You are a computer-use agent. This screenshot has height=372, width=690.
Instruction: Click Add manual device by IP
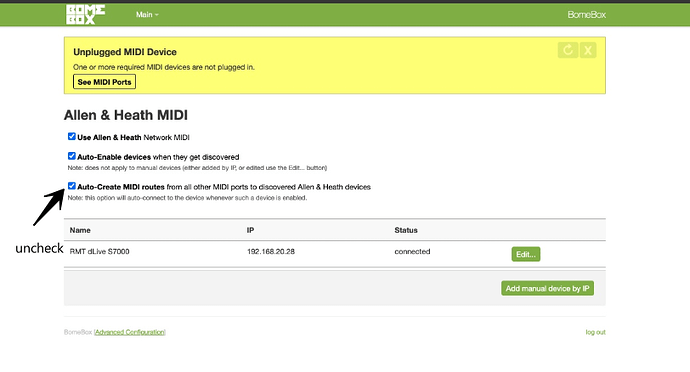tap(547, 288)
